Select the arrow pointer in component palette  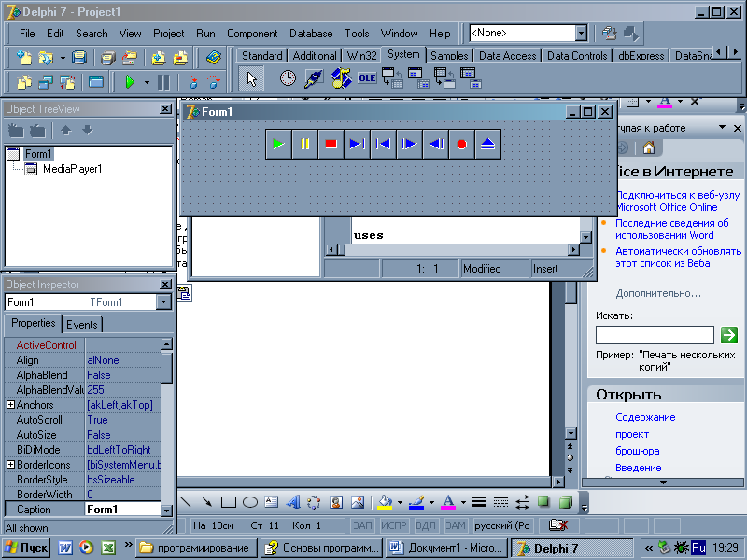(x=251, y=78)
